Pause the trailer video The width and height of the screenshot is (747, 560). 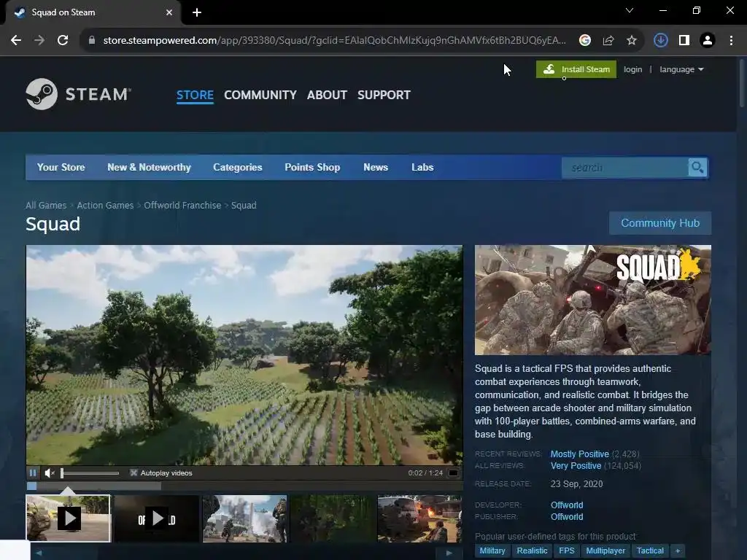pos(33,472)
